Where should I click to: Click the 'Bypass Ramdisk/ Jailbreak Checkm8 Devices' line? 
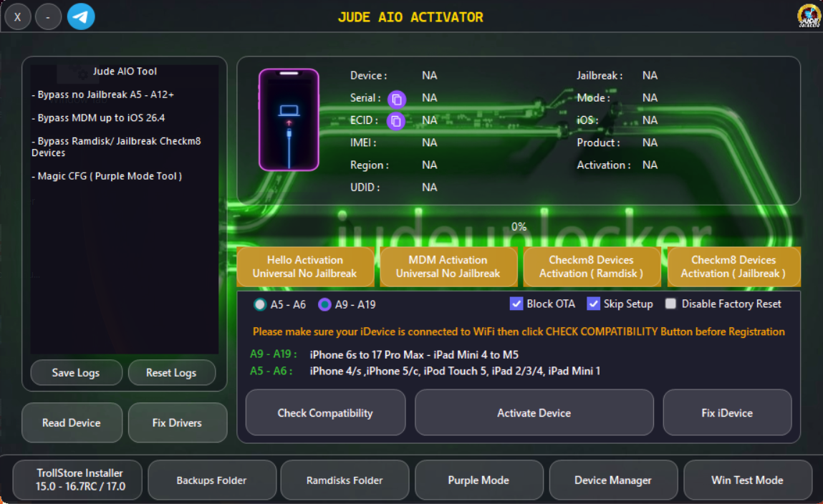point(116,147)
